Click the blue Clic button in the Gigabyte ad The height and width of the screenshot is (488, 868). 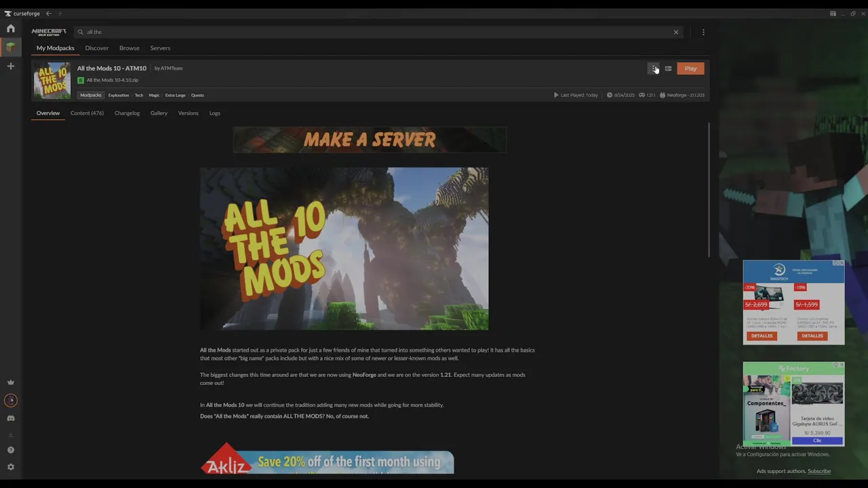pos(817,441)
